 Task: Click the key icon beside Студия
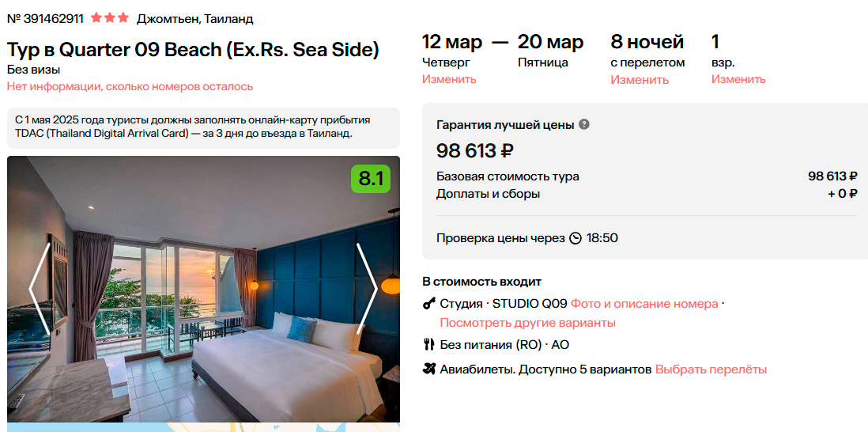pos(429,304)
